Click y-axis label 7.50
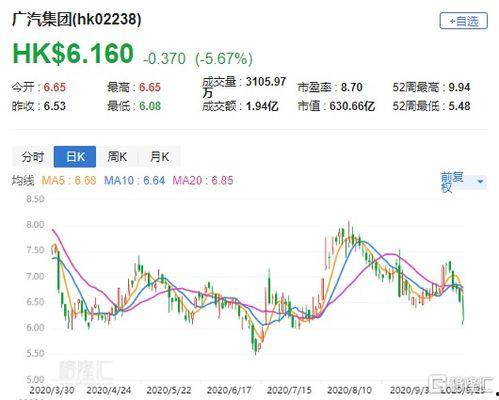The width and height of the screenshot is (499, 400). point(35,250)
